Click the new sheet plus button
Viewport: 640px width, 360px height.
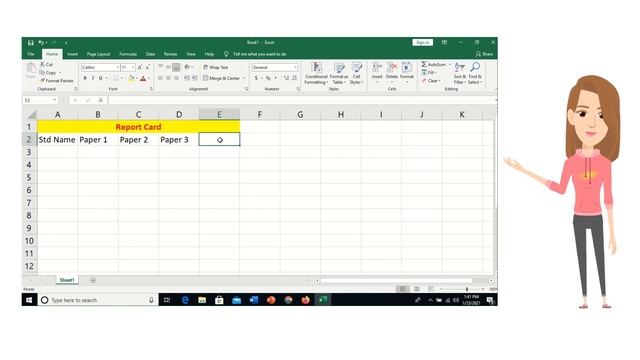pos(93,280)
